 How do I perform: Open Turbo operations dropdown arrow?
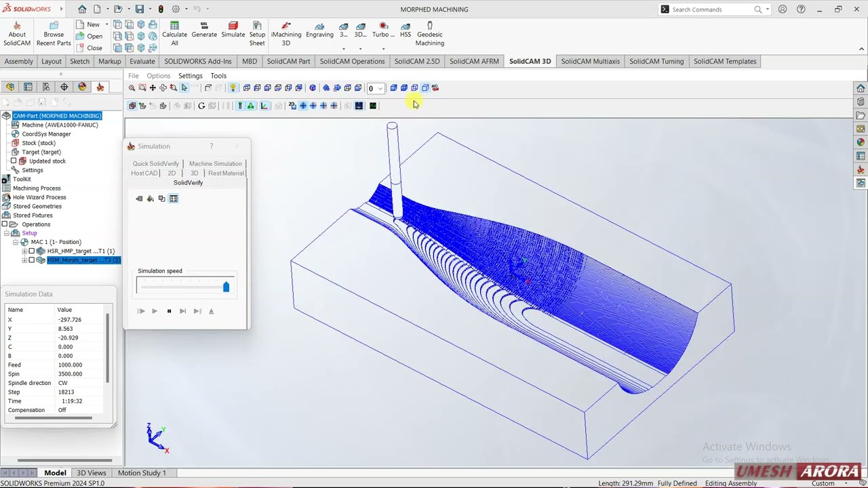[383, 48]
